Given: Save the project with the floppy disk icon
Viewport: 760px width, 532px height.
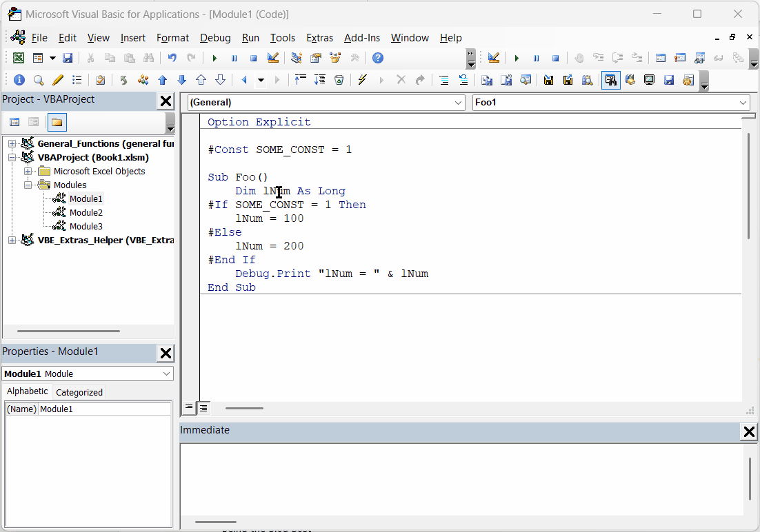Looking at the screenshot, I should pyautogui.click(x=68, y=58).
